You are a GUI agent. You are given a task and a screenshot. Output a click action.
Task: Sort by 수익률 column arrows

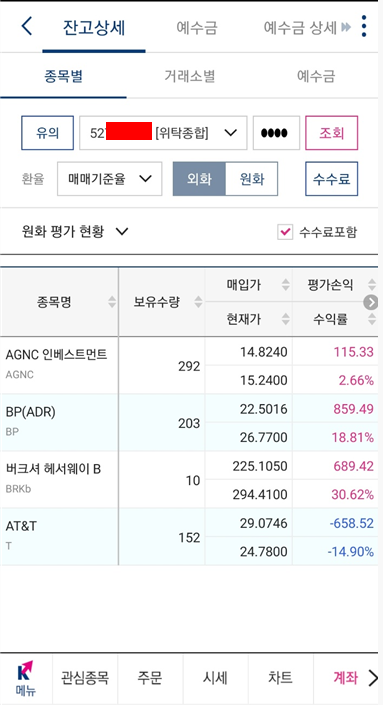[371, 319]
